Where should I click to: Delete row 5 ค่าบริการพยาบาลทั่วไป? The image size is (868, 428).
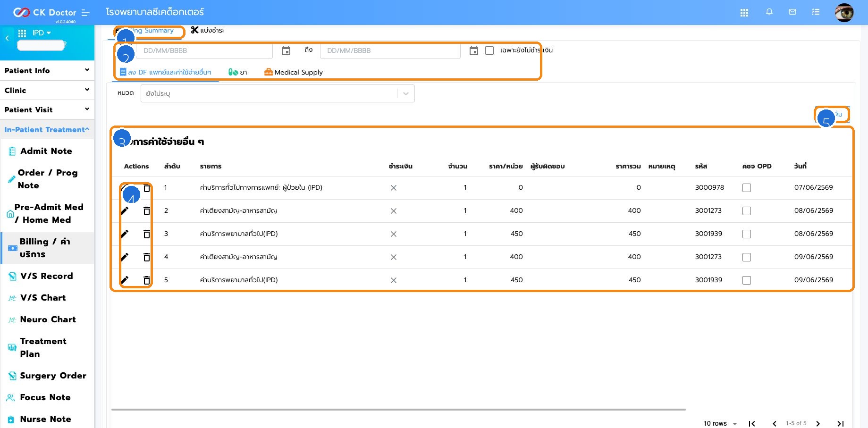pos(147,280)
